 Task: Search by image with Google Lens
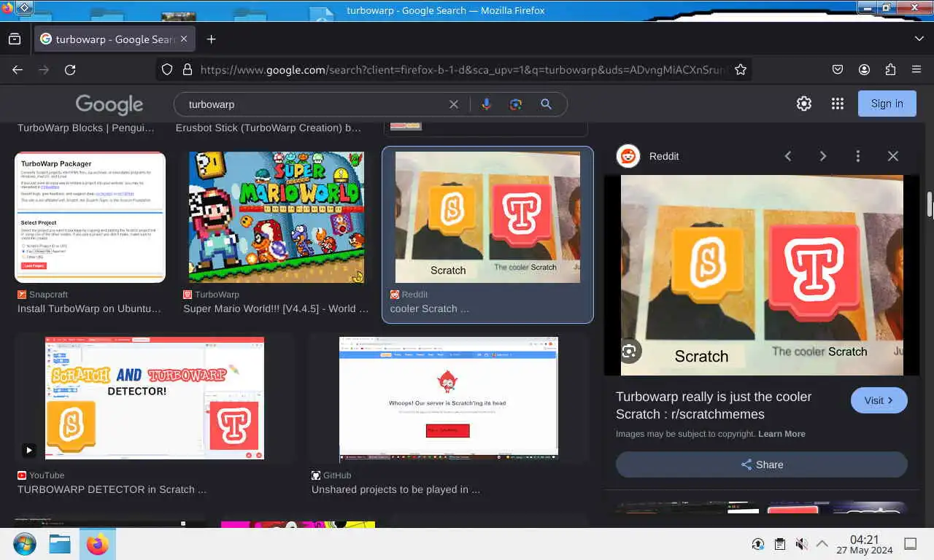[516, 104]
